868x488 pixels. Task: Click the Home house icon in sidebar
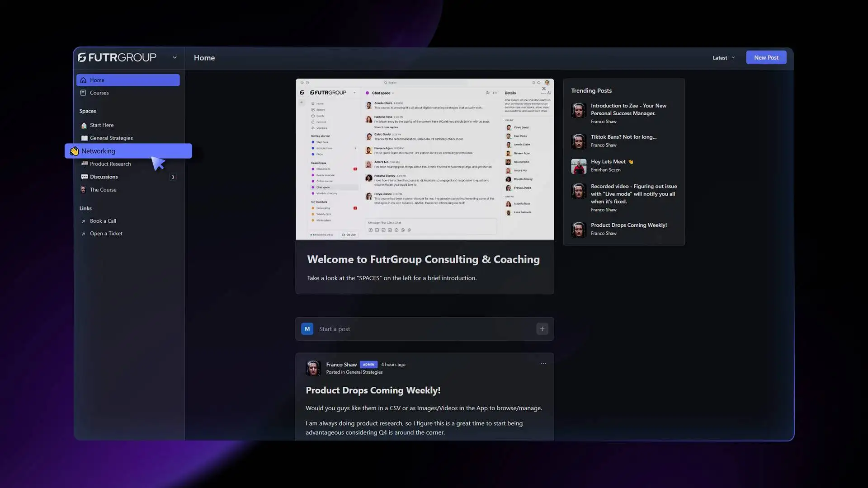83,80
